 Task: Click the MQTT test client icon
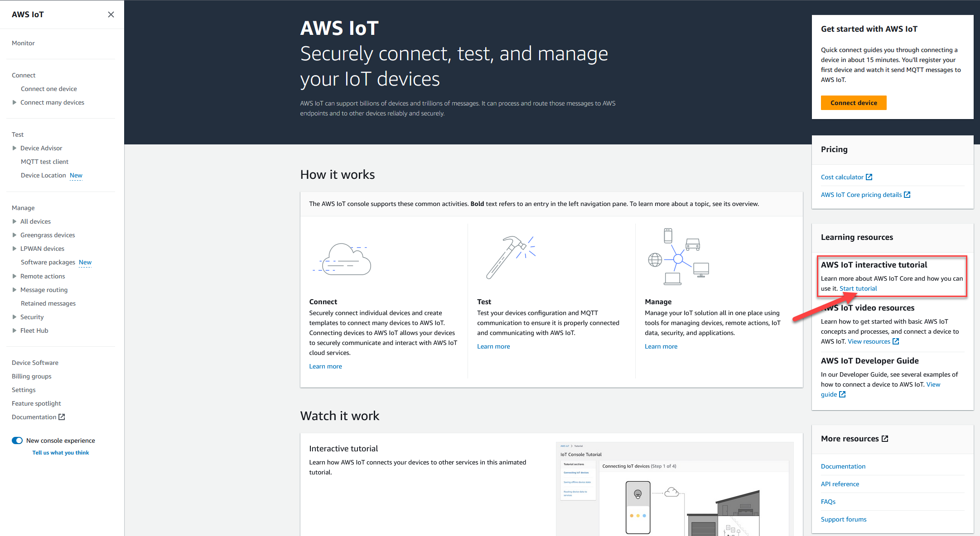click(44, 161)
